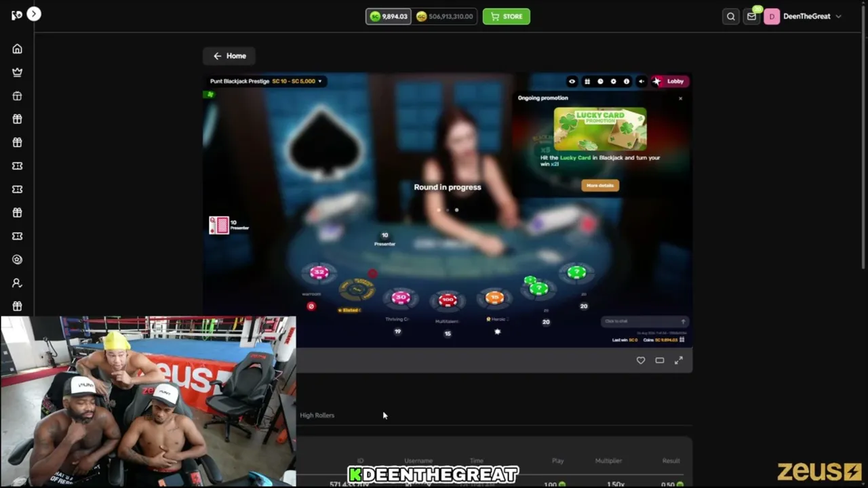Open the crown icon in the sidebar
Viewport: 868px width, 488px height.
coord(18,73)
